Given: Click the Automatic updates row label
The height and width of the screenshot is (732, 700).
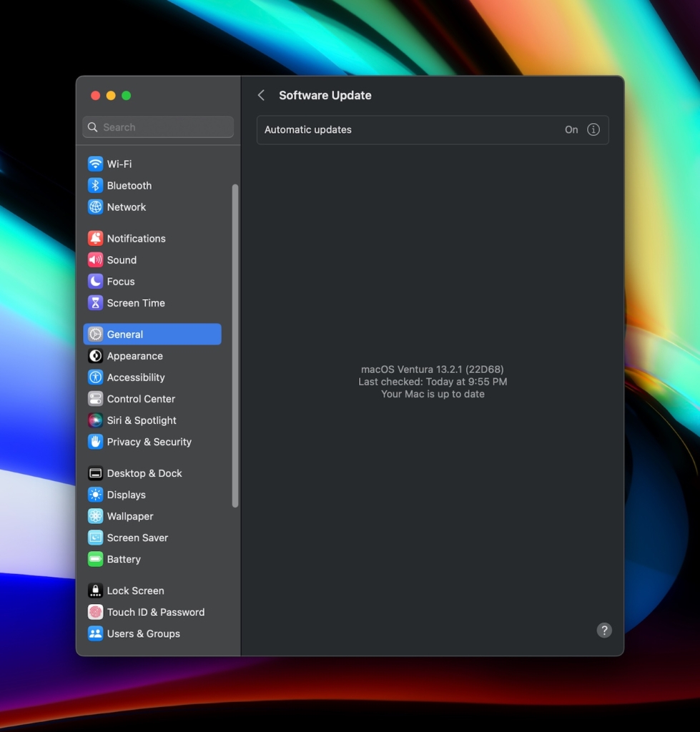Looking at the screenshot, I should coord(307,130).
